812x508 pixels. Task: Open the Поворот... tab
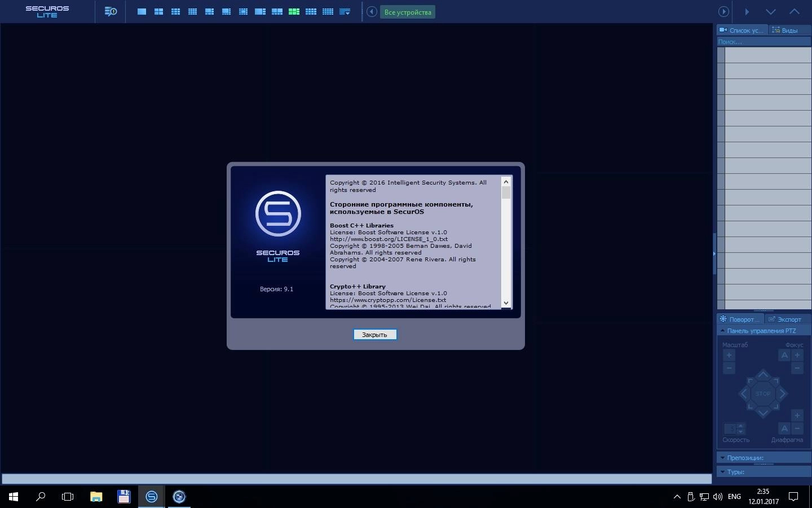(x=740, y=319)
